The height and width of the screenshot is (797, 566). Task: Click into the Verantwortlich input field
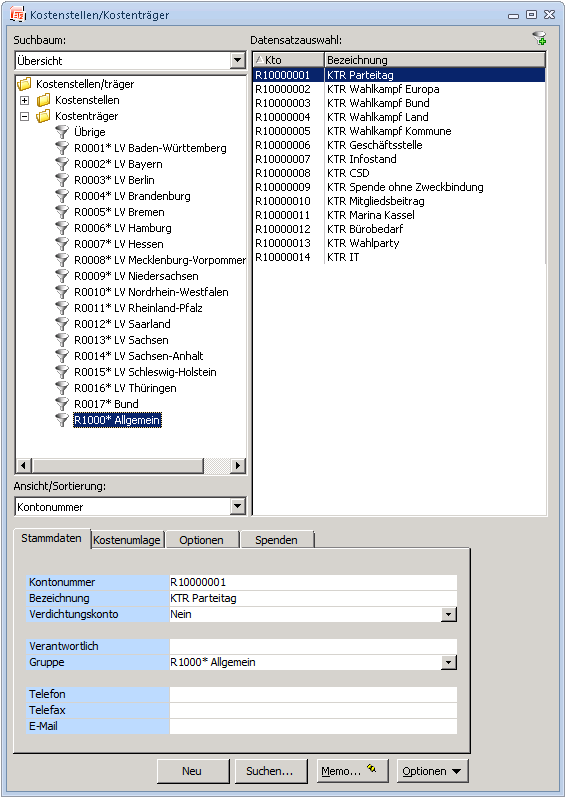[313, 647]
